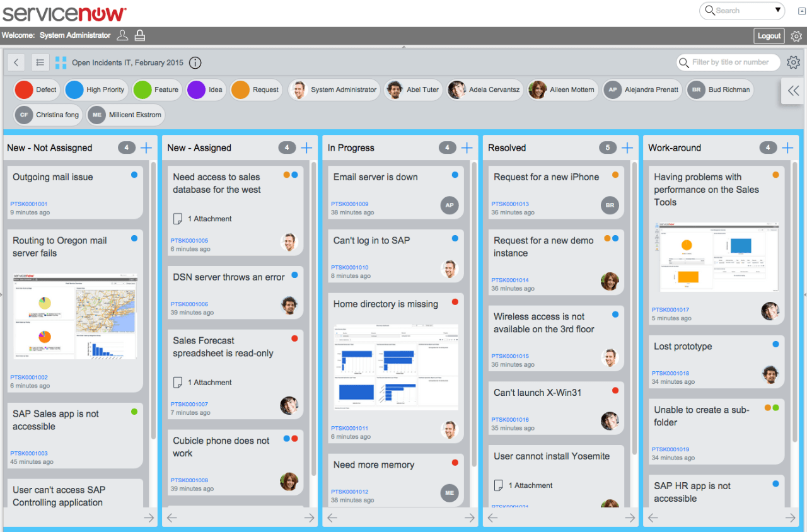Open incident link PTSK0001013
This screenshot has width=807, height=532.
[509, 204]
